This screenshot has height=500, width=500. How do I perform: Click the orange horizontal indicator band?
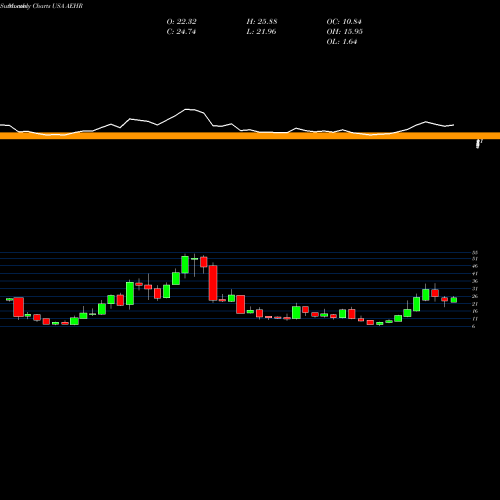click(250, 136)
